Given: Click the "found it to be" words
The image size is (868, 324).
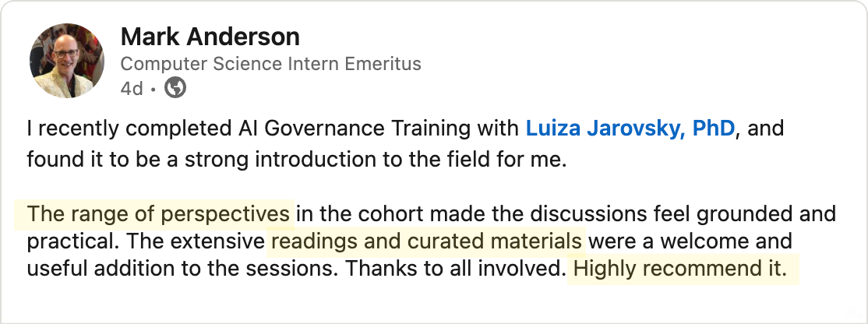Looking at the screenshot, I should coord(79,160).
